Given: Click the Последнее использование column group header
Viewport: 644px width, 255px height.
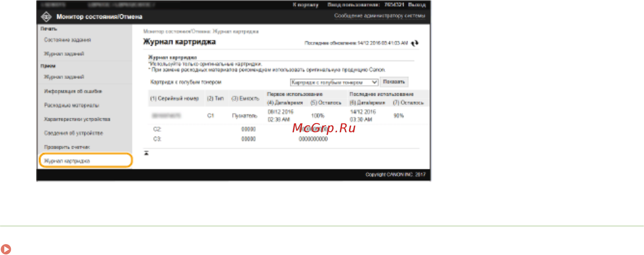Looking at the screenshot, I should (x=381, y=94).
